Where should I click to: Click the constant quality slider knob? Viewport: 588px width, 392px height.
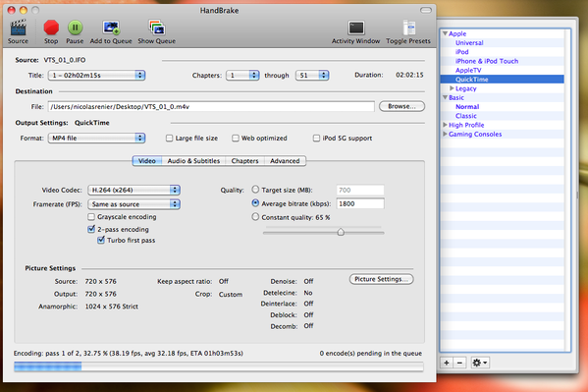[341, 232]
